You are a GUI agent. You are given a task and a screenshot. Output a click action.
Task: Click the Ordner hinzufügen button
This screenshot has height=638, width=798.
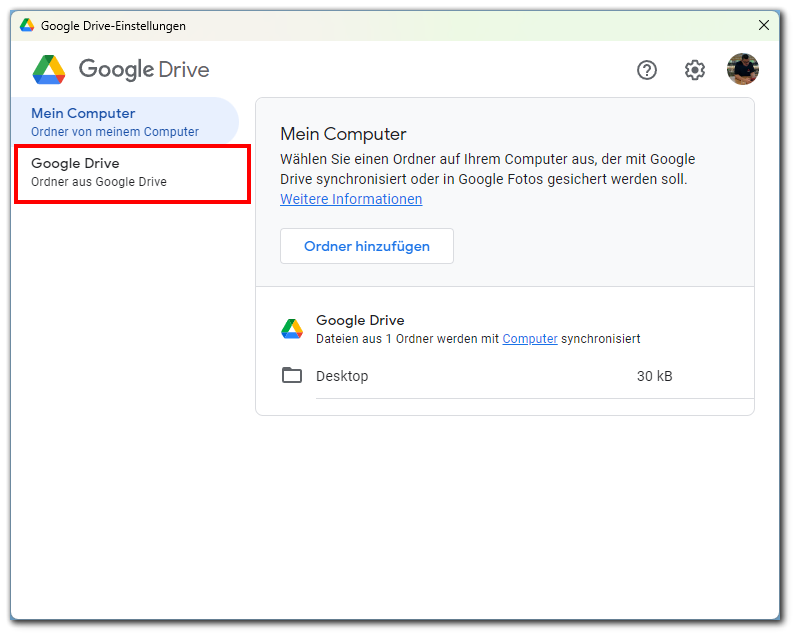click(366, 246)
